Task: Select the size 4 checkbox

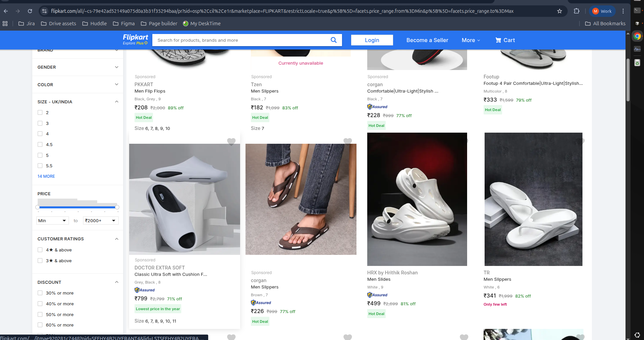Action: coord(40,134)
